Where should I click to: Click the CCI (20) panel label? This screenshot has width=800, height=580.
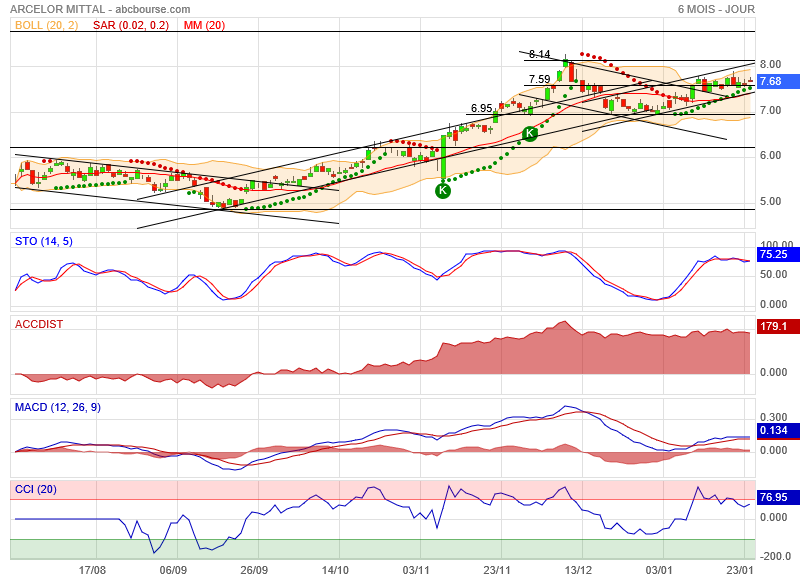pos(36,489)
